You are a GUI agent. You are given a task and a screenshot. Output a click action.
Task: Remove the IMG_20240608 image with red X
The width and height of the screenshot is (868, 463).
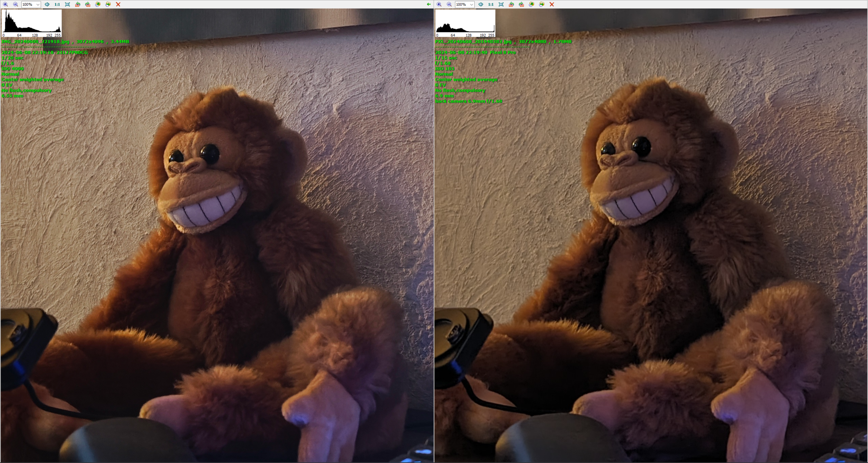(x=118, y=5)
